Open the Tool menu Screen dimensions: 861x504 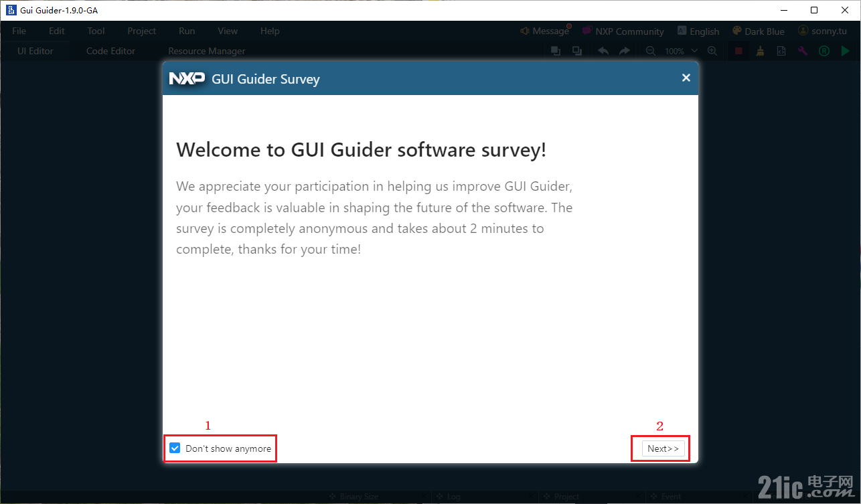pyautogui.click(x=96, y=31)
